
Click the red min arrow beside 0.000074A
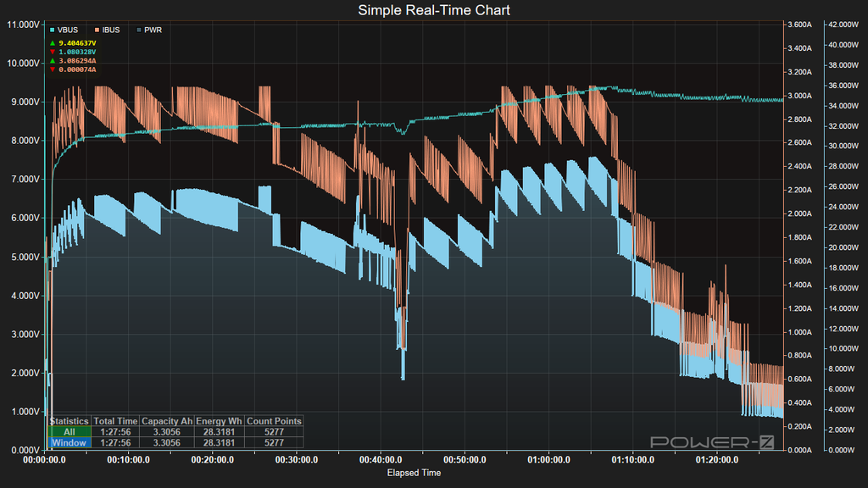point(53,69)
